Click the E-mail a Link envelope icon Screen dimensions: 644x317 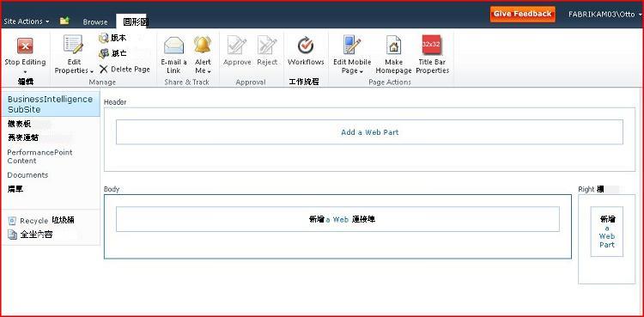pyautogui.click(x=173, y=46)
